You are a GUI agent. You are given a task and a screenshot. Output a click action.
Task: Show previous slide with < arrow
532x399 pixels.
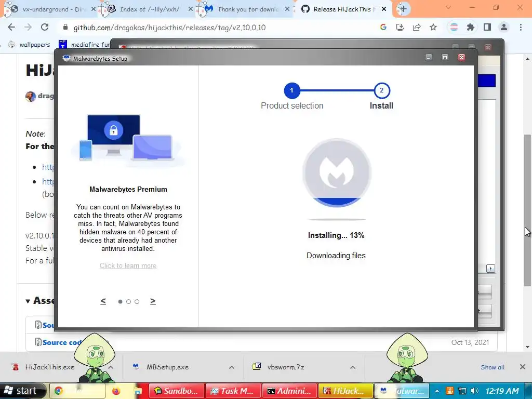tap(103, 301)
